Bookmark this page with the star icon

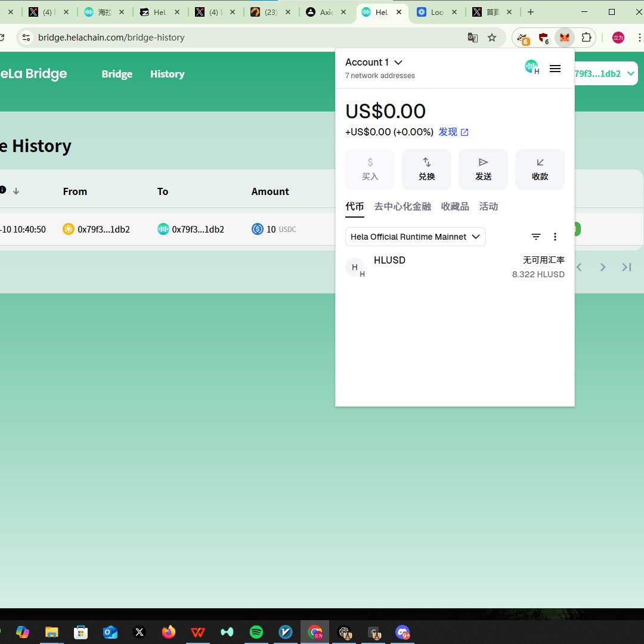pos(491,38)
